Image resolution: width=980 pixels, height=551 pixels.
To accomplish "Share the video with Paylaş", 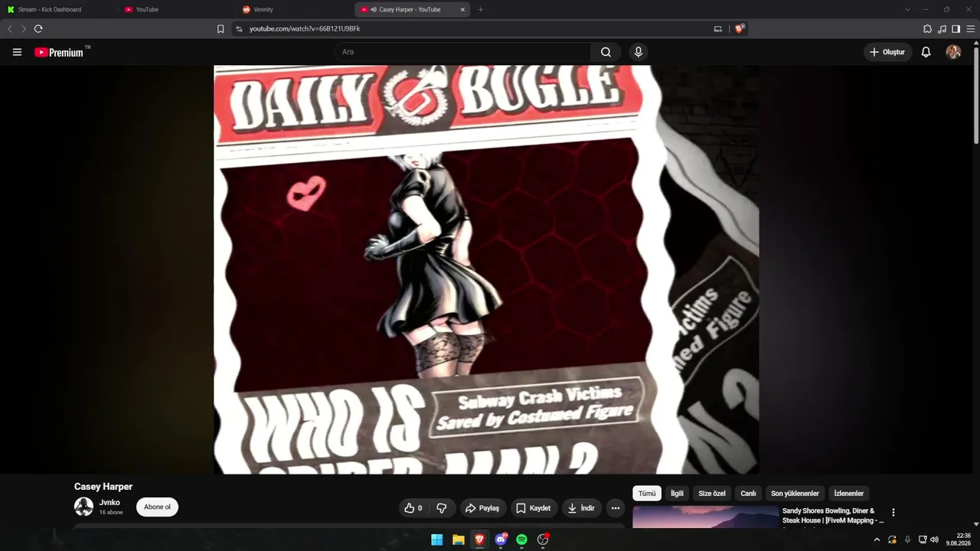I will [483, 508].
